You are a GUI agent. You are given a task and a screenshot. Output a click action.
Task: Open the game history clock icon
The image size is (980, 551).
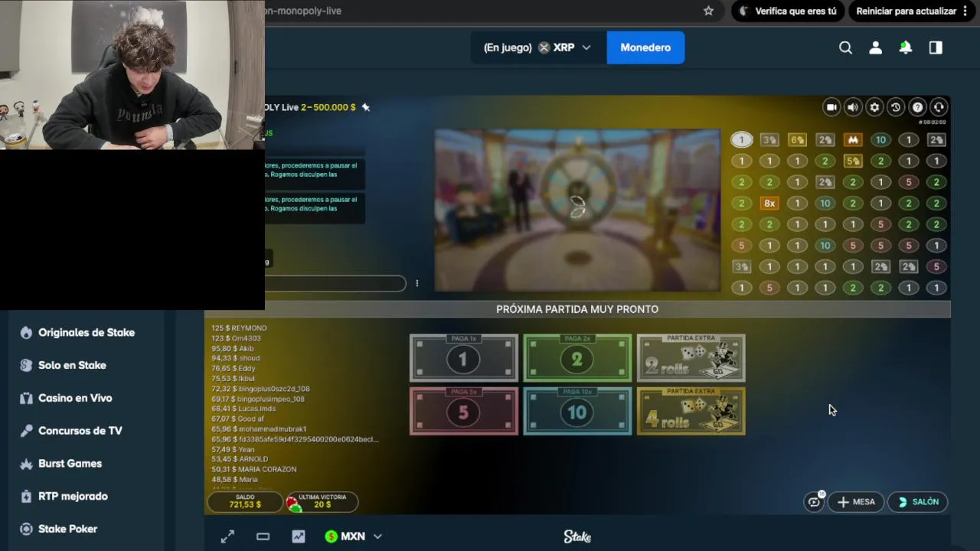point(896,107)
